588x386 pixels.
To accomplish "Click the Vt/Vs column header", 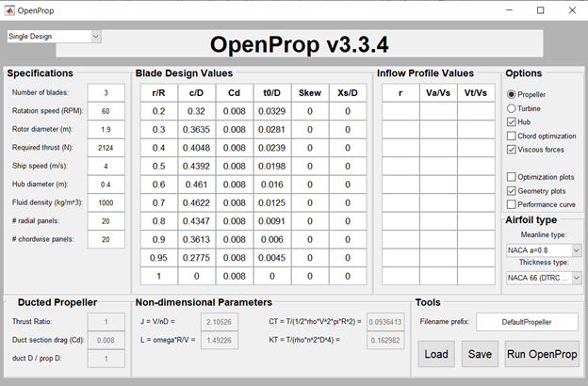I will pyautogui.click(x=476, y=92).
